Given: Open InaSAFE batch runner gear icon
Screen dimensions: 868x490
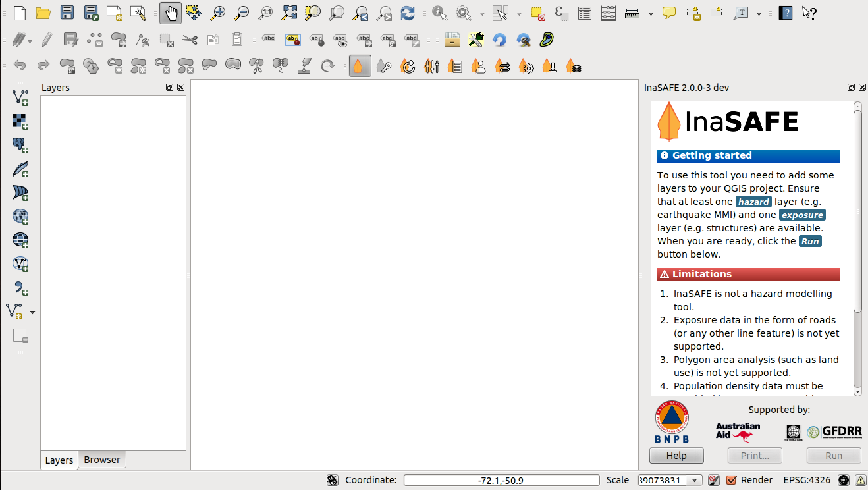Looking at the screenshot, I should (526, 66).
